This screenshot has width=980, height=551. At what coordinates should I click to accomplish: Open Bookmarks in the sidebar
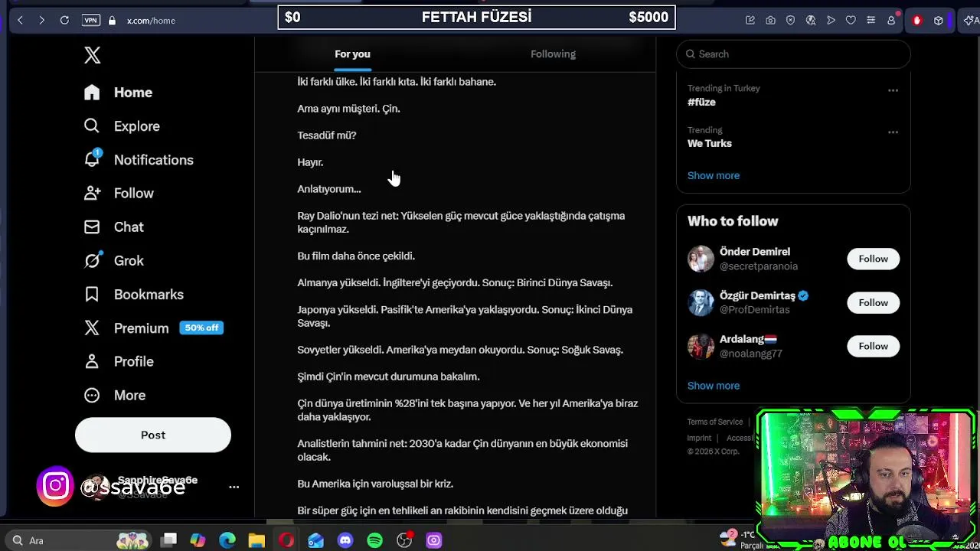pos(134,294)
